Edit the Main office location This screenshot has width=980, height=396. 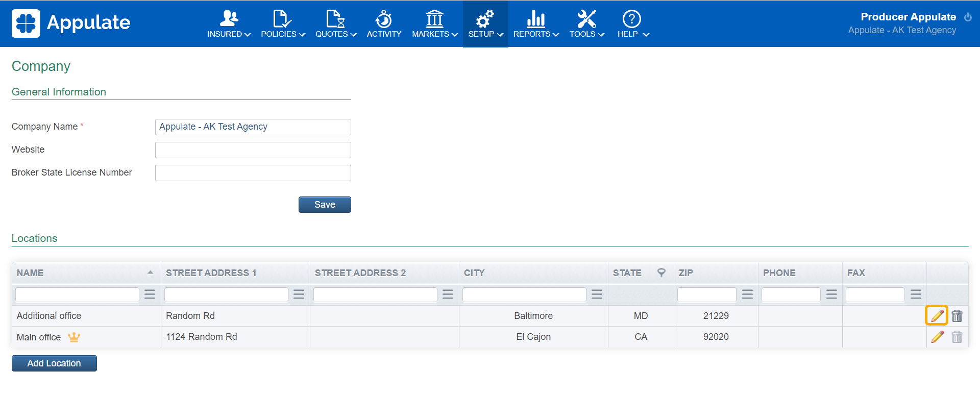pyautogui.click(x=937, y=337)
